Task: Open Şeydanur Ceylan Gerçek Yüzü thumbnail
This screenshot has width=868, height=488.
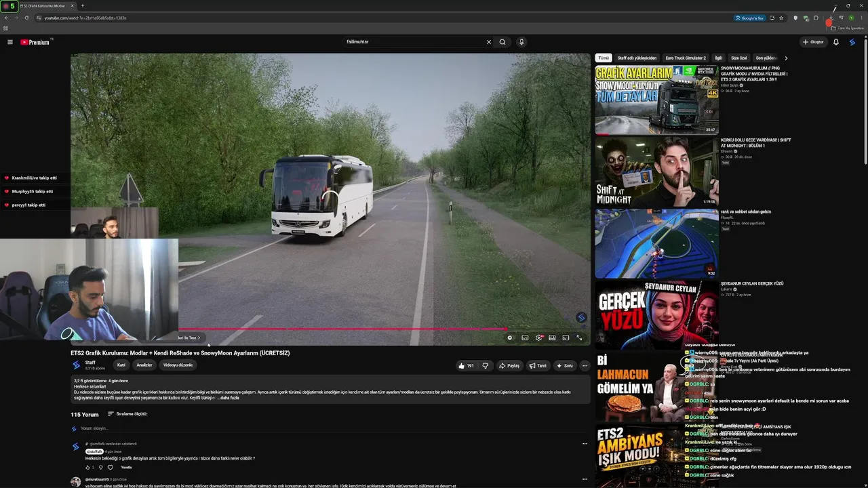Action: (x=656, y=314)
